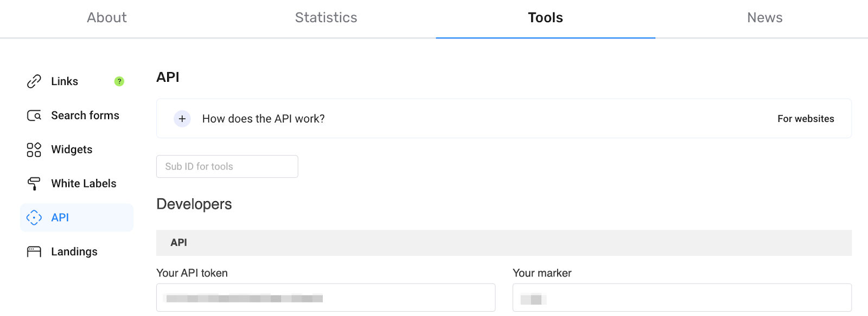Expand the 'How does the API work?' plus icon

click(x=182, y=119)
